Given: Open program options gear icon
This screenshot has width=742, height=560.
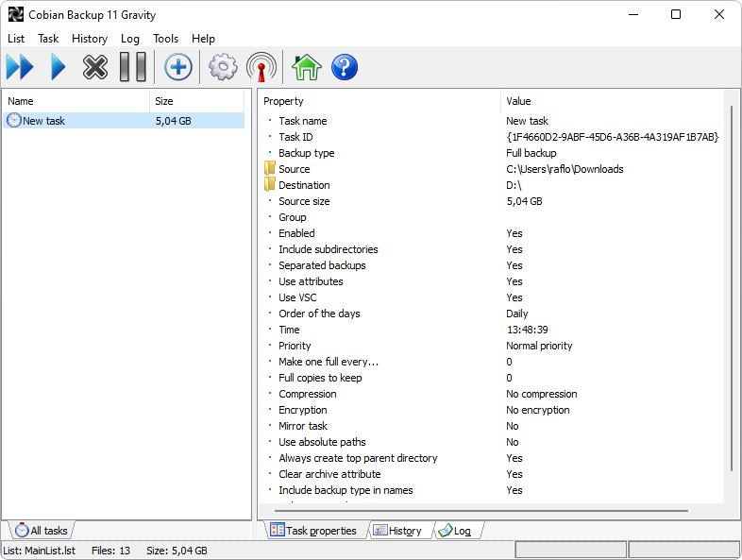Looking at the screenshot, I should tap(223, 67).
